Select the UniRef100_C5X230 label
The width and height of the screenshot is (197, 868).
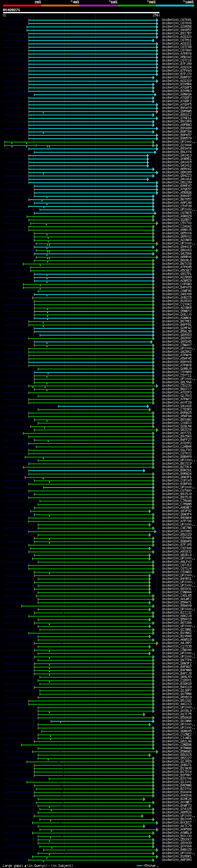click(176, 386)
